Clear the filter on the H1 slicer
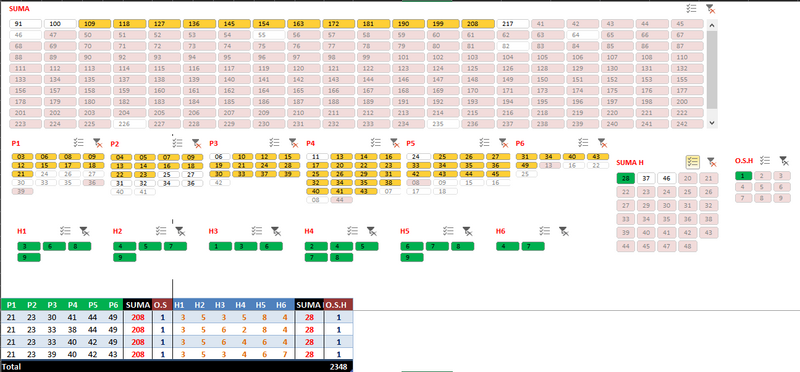Screen dimensions: 800x372 point(84,231)
